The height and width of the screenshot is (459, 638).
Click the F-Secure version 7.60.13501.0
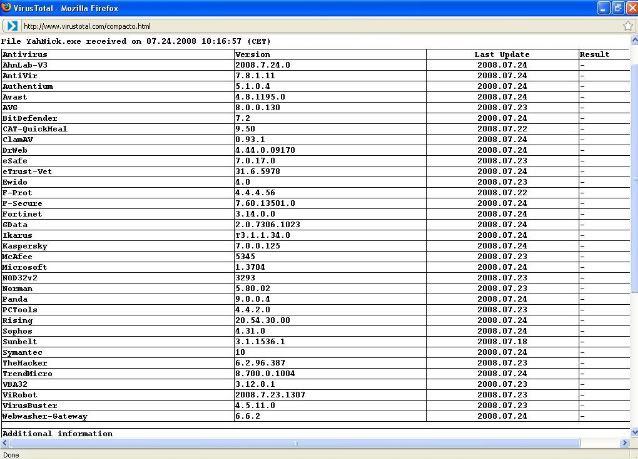coord(265,203)
